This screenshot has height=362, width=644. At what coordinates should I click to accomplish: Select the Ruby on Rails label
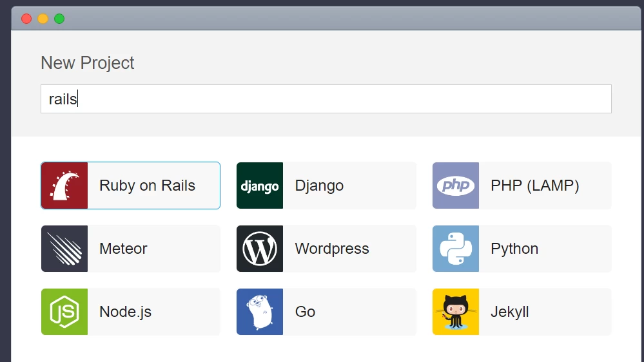click(x=147, y=186)
